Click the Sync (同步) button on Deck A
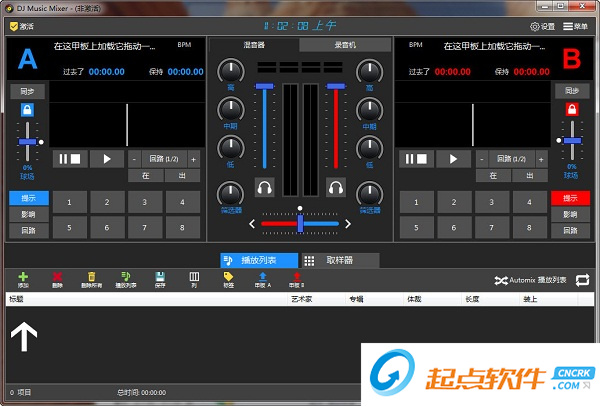 click(27, 91)
